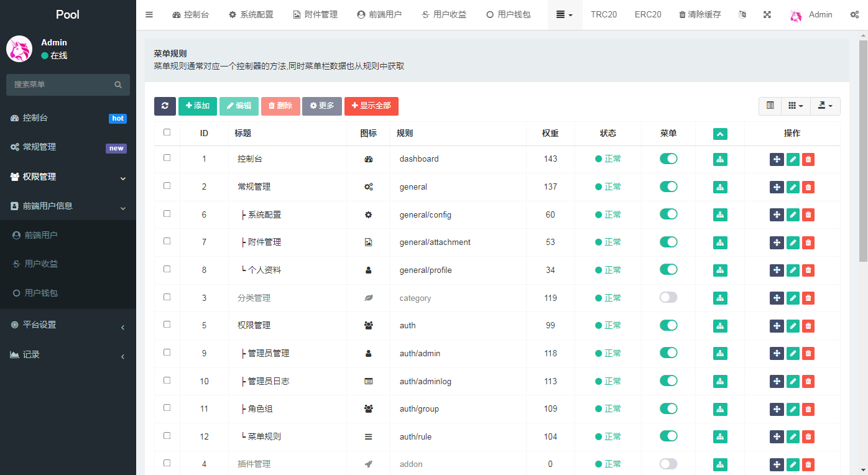Image resolution: width=868 pixels, height=475 pixels.
Task: Click the drag-move icon for the 系统配置 row
Action: 777,215
